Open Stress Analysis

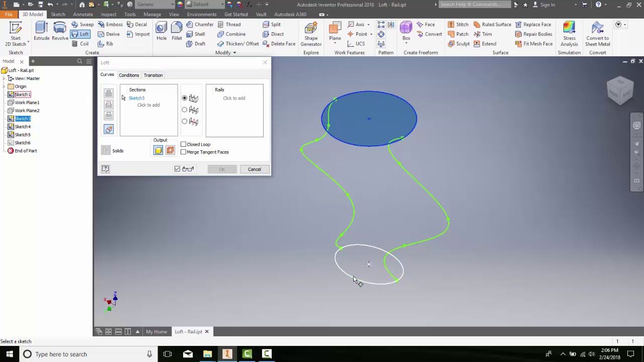pos(569,34)
